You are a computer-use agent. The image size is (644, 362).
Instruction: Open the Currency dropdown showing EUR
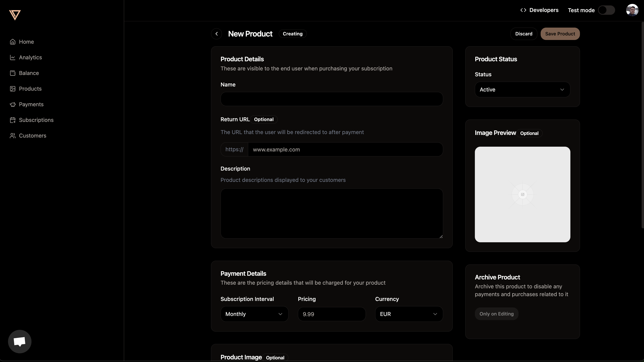[409, 314]
